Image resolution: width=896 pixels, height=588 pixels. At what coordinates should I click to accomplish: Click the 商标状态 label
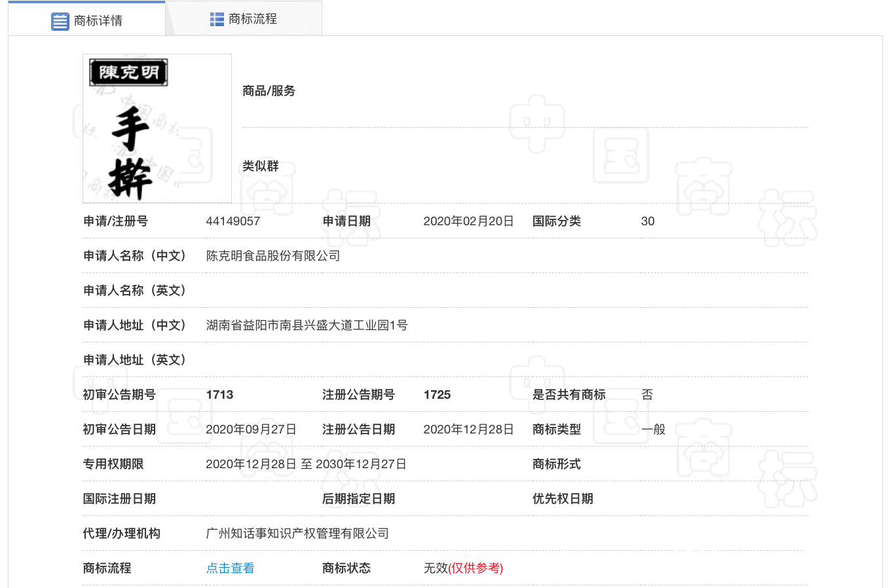click(x=346, y=568)
